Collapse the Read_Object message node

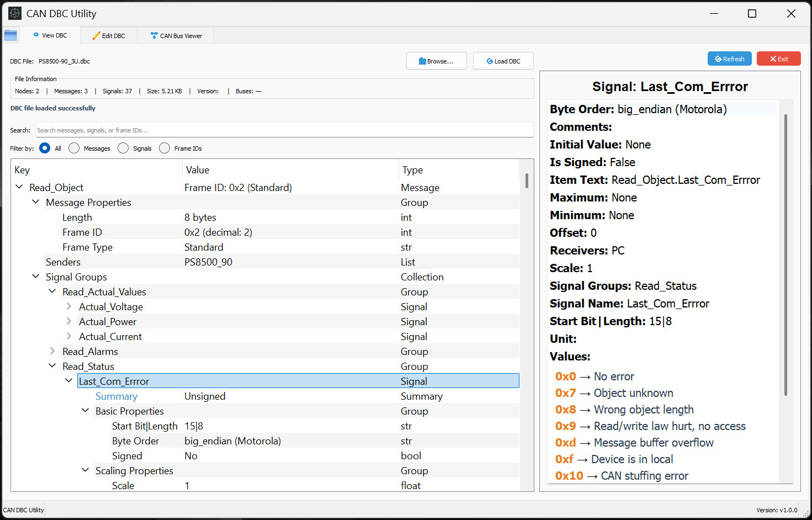point(19,187)
